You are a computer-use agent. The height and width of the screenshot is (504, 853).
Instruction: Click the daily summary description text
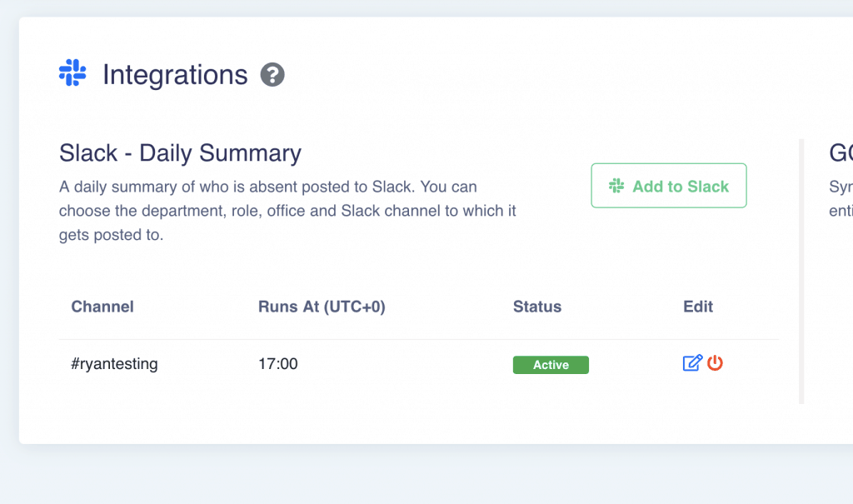(x=287, y=211)
